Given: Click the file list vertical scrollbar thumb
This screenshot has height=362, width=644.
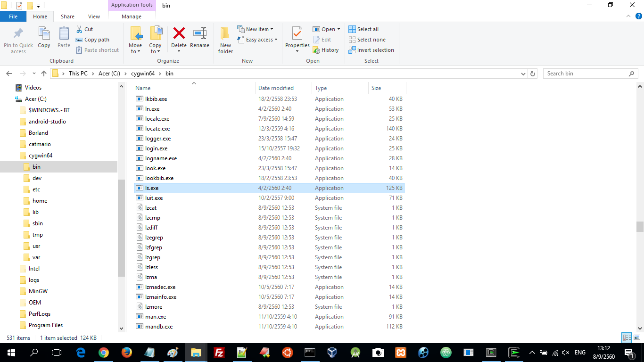Looking at the screenshot, I should tap(640, 227).
